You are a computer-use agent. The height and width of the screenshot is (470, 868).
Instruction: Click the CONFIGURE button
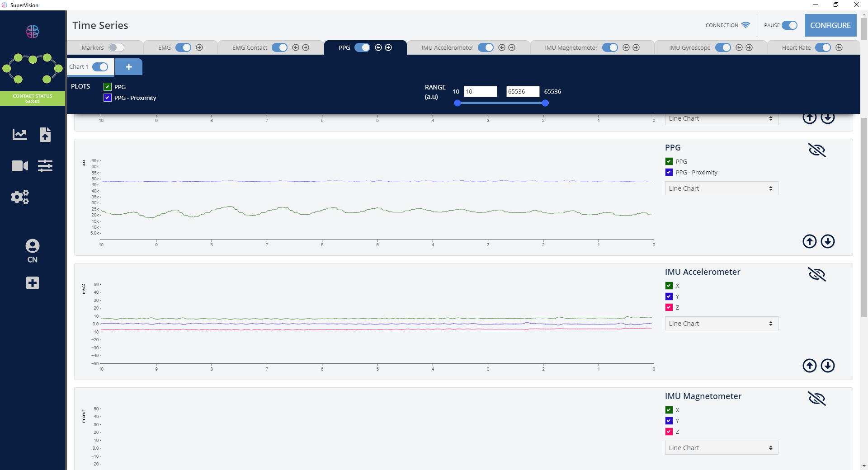click(x=830, y=25)
